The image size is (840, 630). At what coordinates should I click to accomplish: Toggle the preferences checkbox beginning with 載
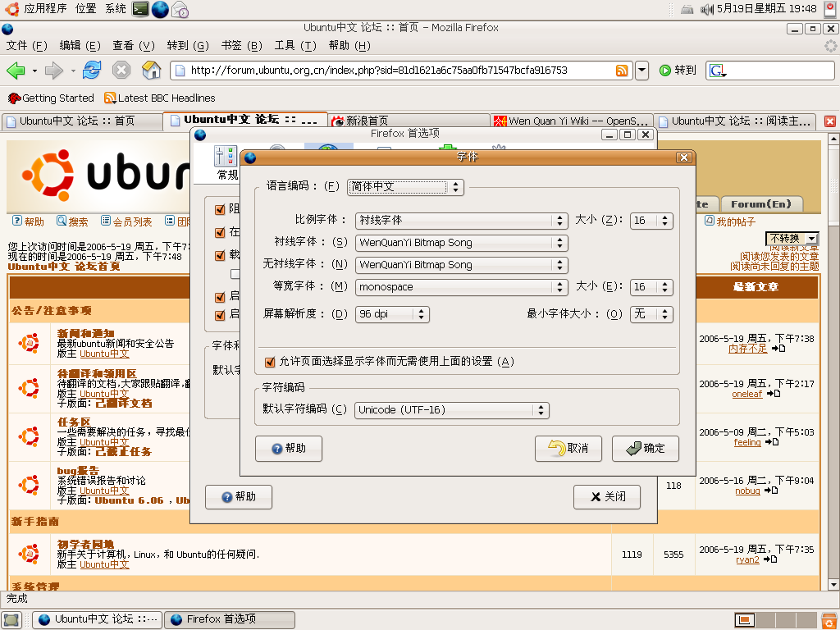220,256
